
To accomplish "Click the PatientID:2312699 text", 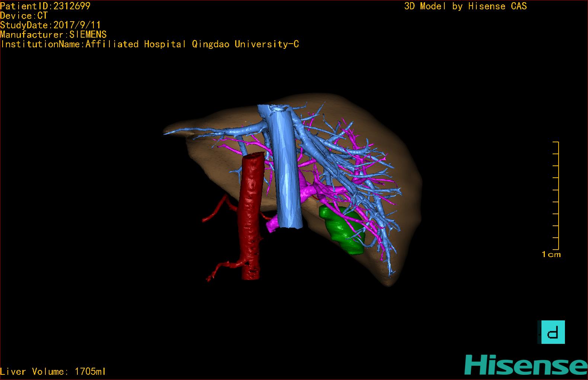I will pyautogui.click(x=45, y=6).
